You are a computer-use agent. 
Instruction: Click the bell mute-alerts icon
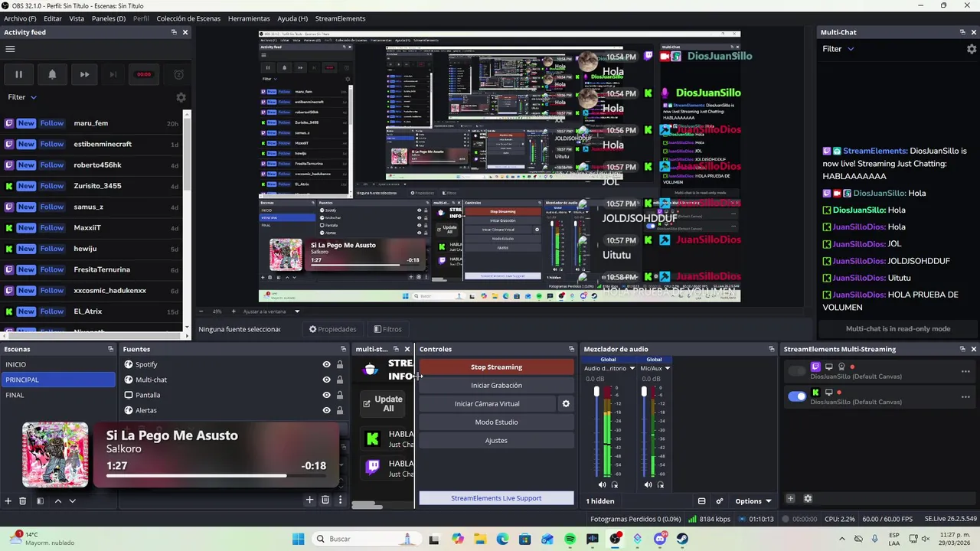[x=52, y=74]
